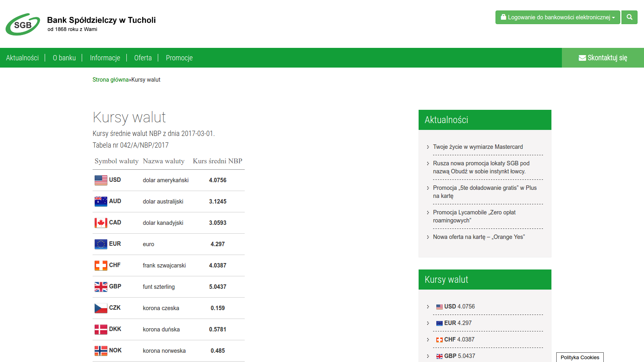644x362 pixels.
Task: Open Nowa oferta na kartę Orange Yes link
Action: [479, 237]
